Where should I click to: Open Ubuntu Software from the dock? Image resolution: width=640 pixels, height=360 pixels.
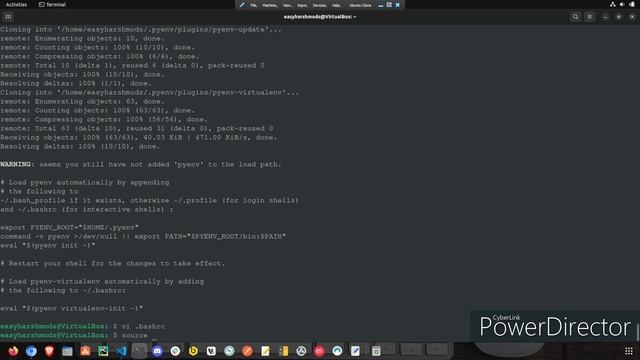pos(85,351)
